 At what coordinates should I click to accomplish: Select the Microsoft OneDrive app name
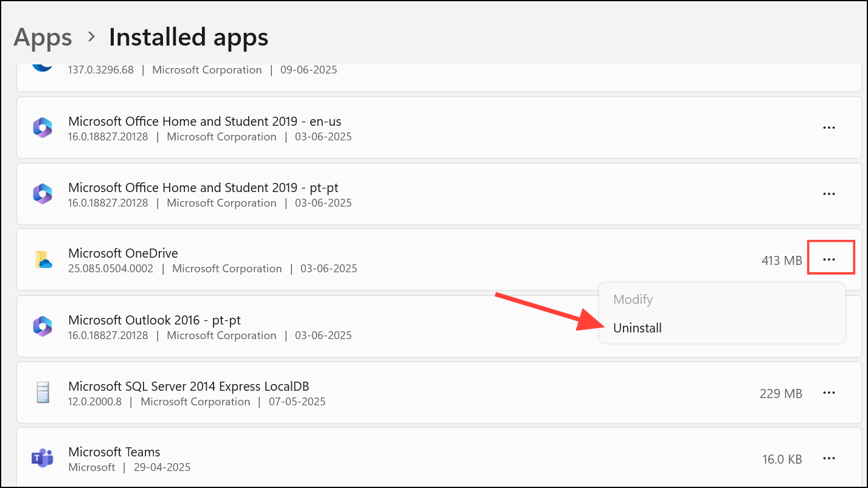pyautogui.click(x=123, y=253)
